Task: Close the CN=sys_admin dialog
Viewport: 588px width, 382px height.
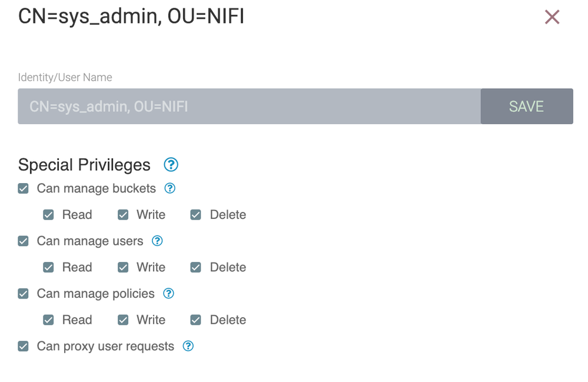Action: [x=552, y=16]
